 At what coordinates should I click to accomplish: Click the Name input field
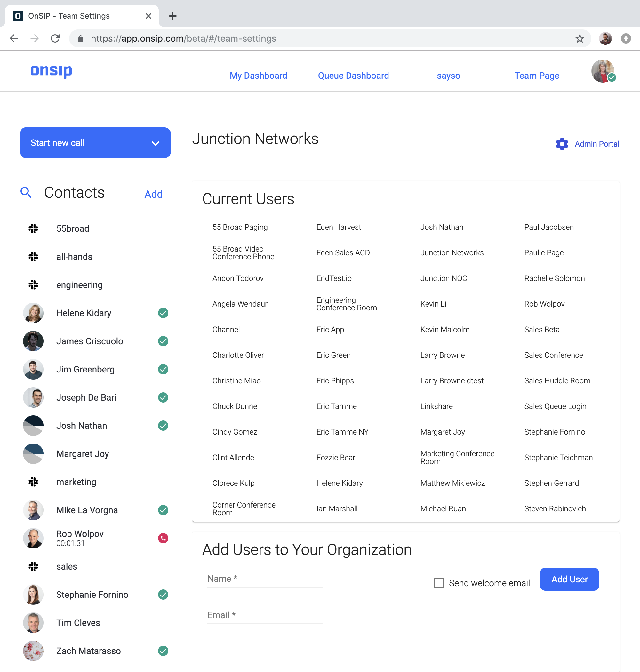265,579
